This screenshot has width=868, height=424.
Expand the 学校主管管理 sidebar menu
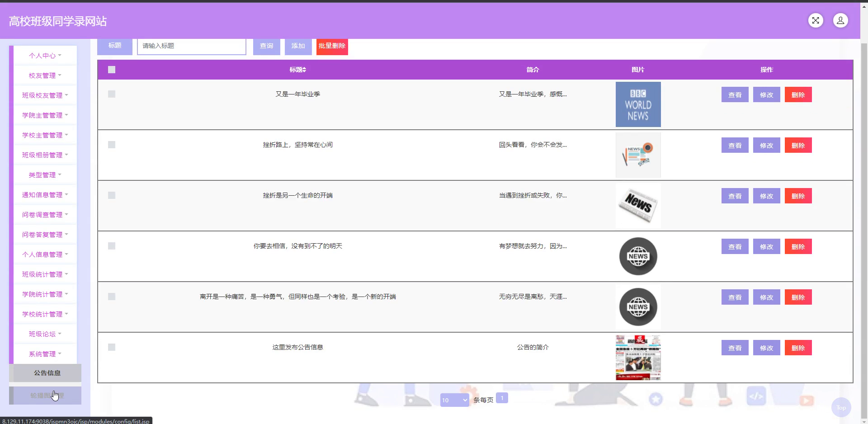tap(45, 135)
